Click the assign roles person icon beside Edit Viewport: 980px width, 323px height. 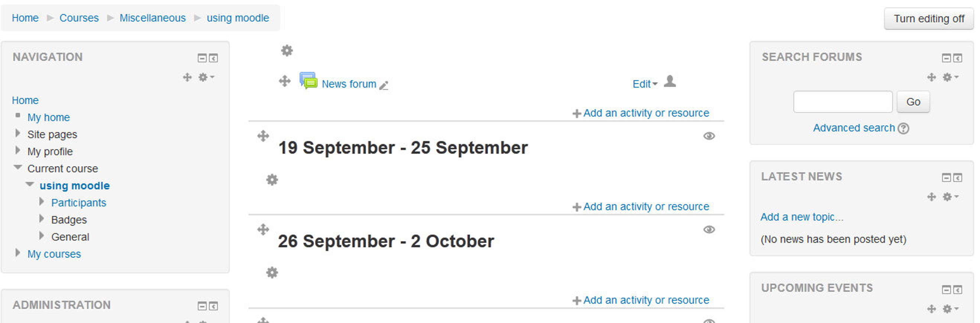pyautogui.click(x=670, y=81)
